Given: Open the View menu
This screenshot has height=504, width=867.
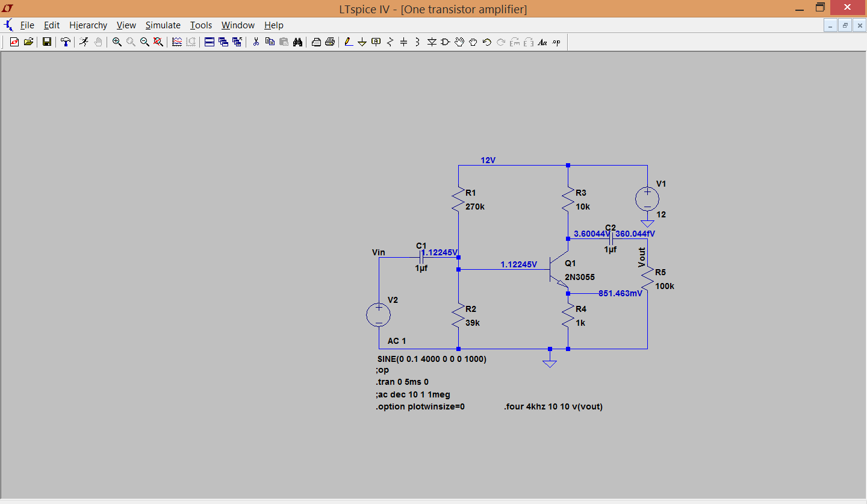Looking at the screenshot, I should click(126, 25).
